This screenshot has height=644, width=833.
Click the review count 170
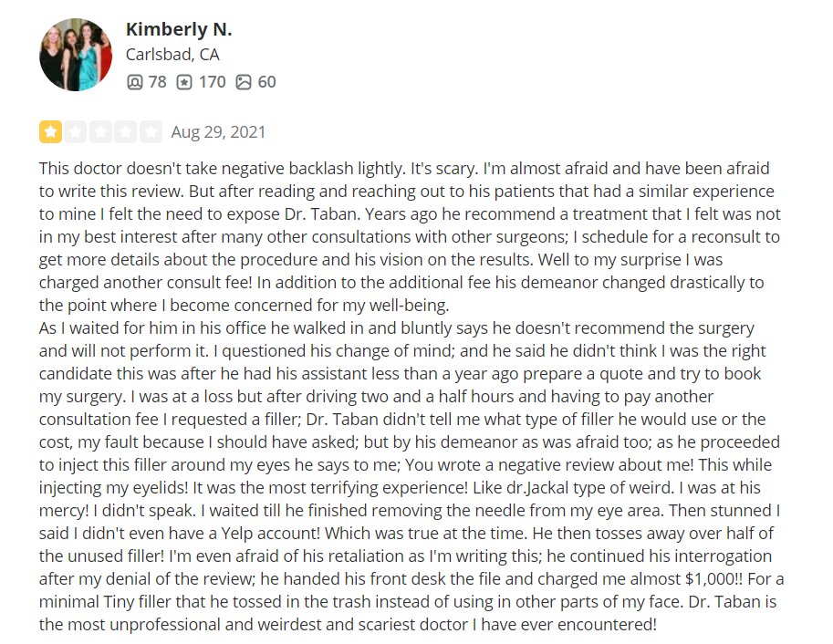pos(212,82)
